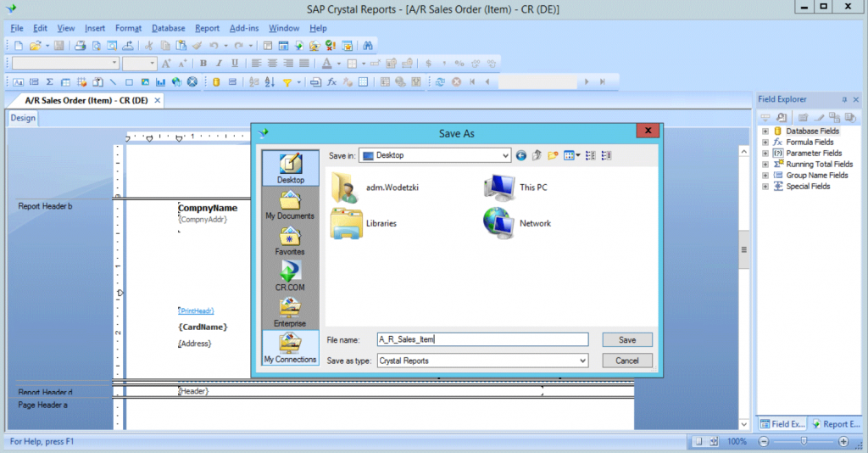Create new folder in Save As dialog
The image size is (868, 453).
click(553, 155)
